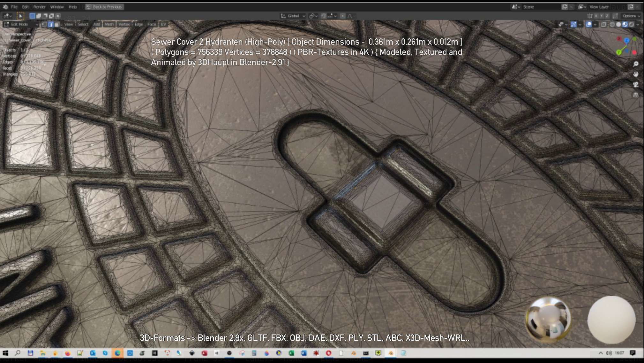Image resolution: width=644 pixels, height=363 pixels.
Task: Click the HDRI reflective preview sphere
Action: 548,320
